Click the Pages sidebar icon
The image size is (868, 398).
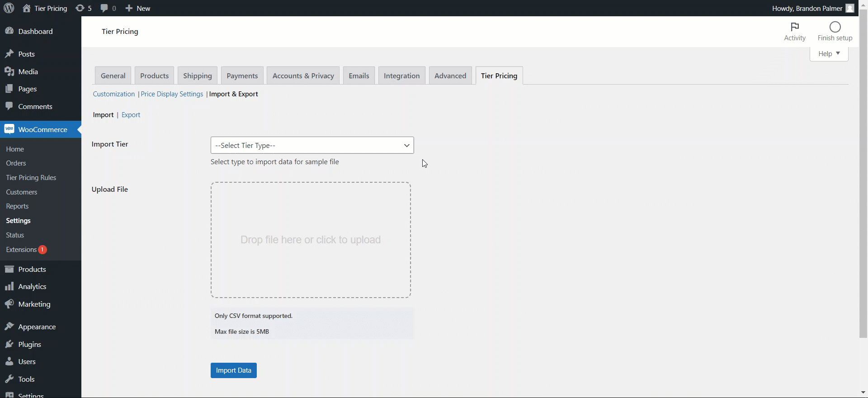9,89
